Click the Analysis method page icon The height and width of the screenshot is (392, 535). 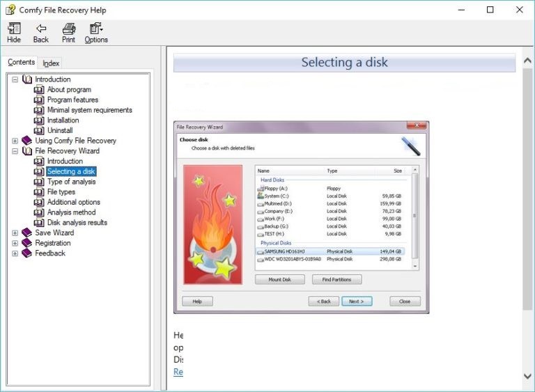tap(39, 212)
